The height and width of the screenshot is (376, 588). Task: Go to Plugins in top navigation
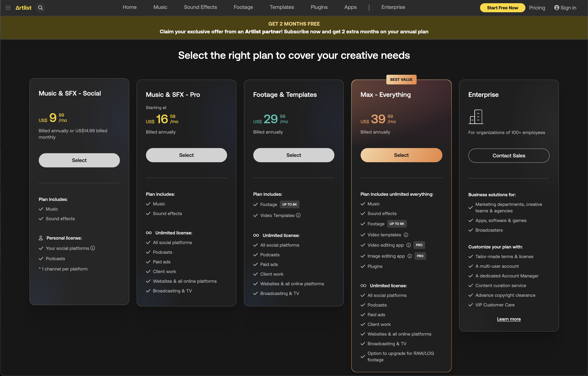point(319,7)
